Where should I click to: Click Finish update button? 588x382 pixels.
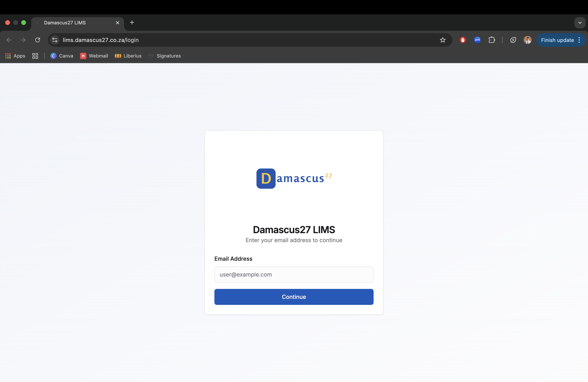[x=557, y=40]
